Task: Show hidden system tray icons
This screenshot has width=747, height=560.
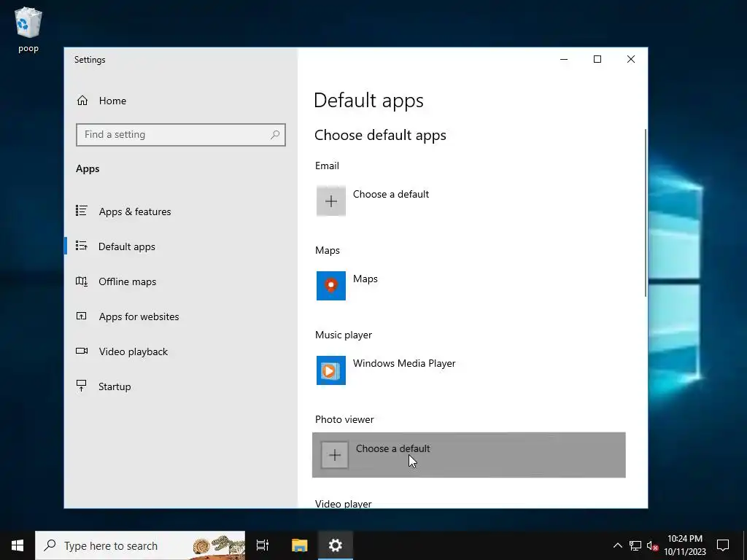Action: pyautogui.click(x=617, y=545)
